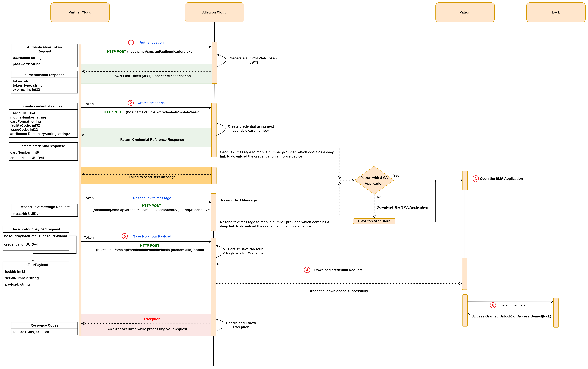Image resolution: width=588 pixels, height=369 pixels.
Task: Select the Lock participant box
Action: coord(556,12)
